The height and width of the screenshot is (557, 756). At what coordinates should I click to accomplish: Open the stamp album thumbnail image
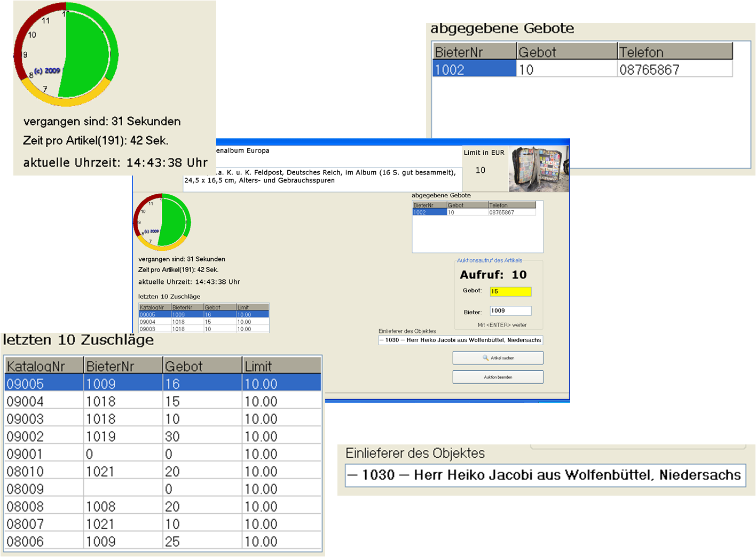tap(538, 169)
